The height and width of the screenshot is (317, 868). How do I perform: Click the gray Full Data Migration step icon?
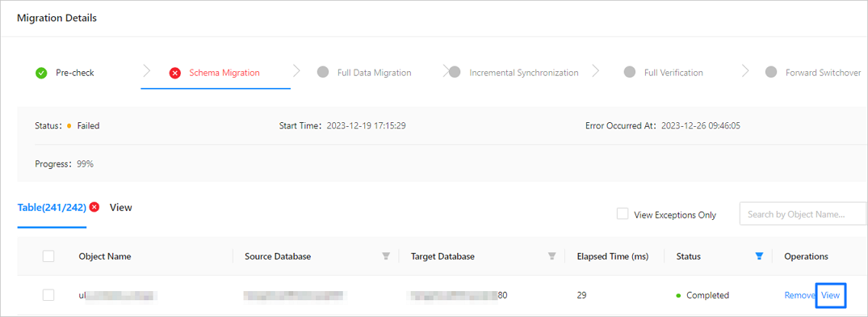[323, 73]
